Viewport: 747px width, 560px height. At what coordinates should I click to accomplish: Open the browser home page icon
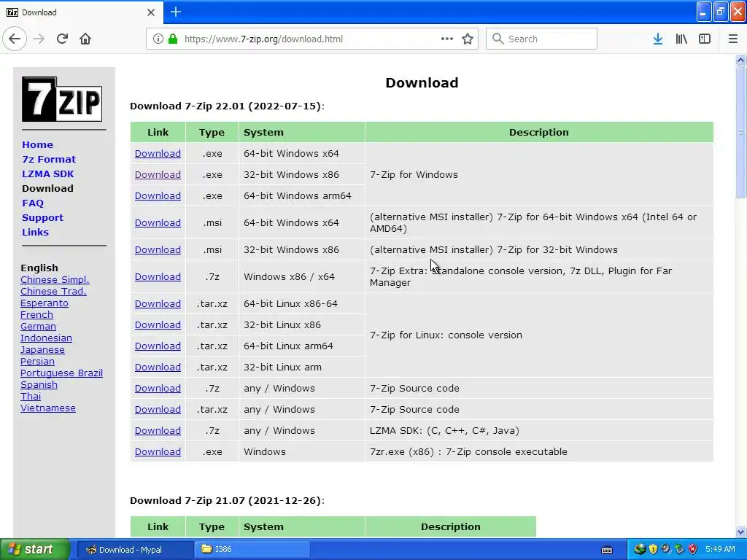pyautogui.click(x=85, y=39)
